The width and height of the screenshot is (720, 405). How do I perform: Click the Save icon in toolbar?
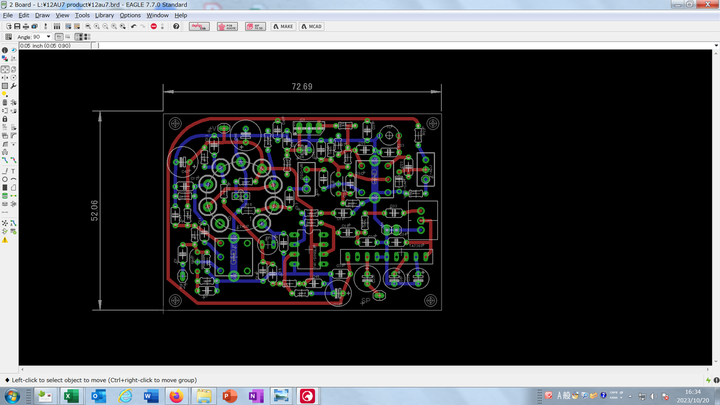17,26
